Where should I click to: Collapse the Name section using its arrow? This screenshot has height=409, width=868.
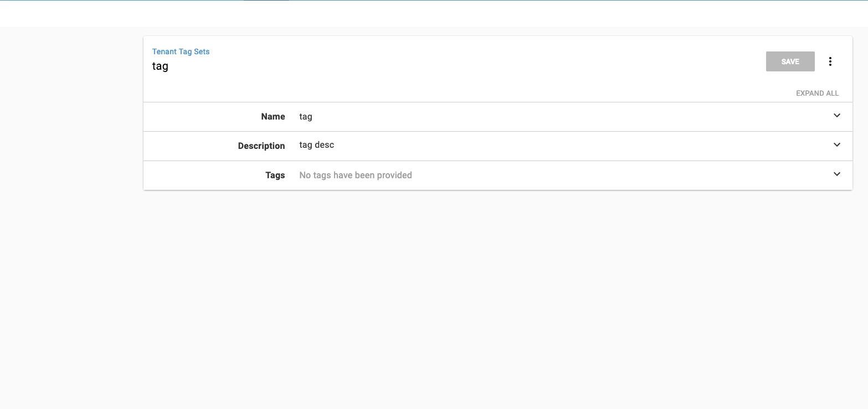(837, 116)
